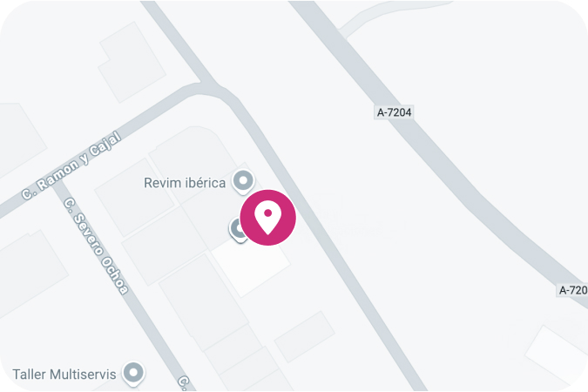Click the gray marker partly hidden behind pink pin
The image size is (588, 392).
coord(236,230)
